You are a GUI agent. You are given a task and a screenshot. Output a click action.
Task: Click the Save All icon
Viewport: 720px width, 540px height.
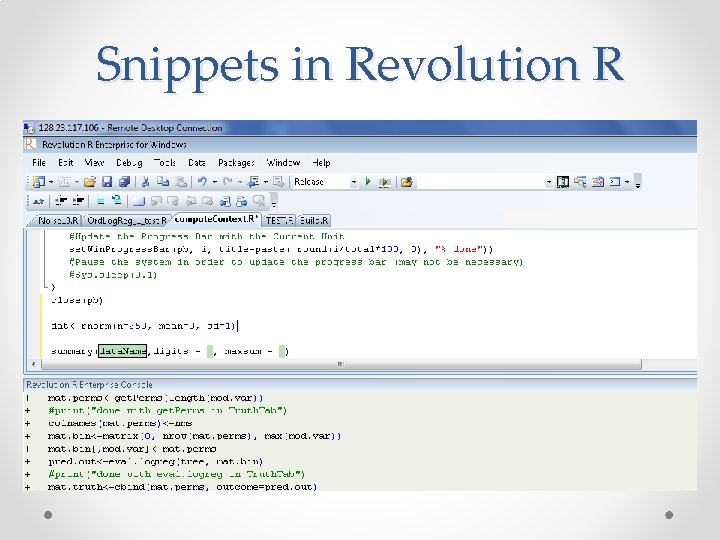[124, 182]
